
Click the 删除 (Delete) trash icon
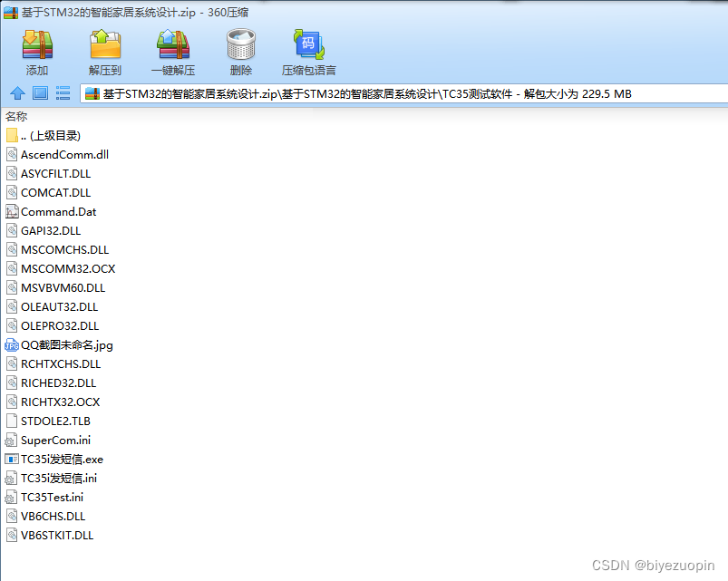click(241, 44)
